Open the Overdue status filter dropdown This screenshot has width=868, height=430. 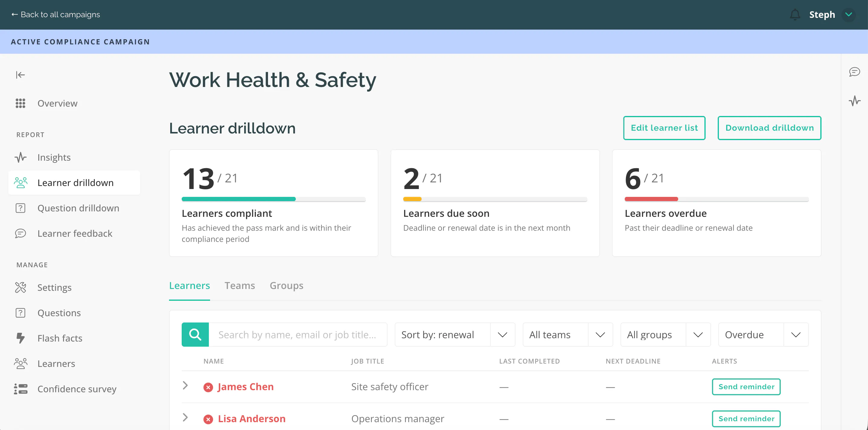click(x=763, y=335)
